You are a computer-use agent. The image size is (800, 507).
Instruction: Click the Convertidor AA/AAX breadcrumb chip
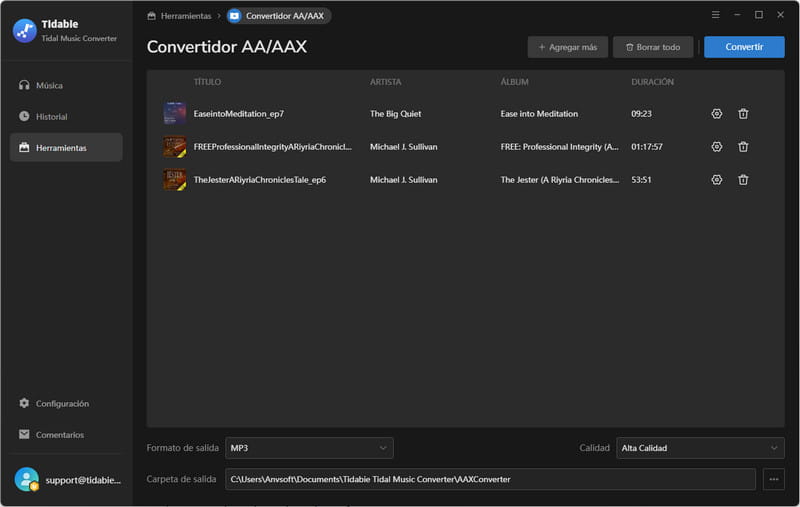(279, 16)
